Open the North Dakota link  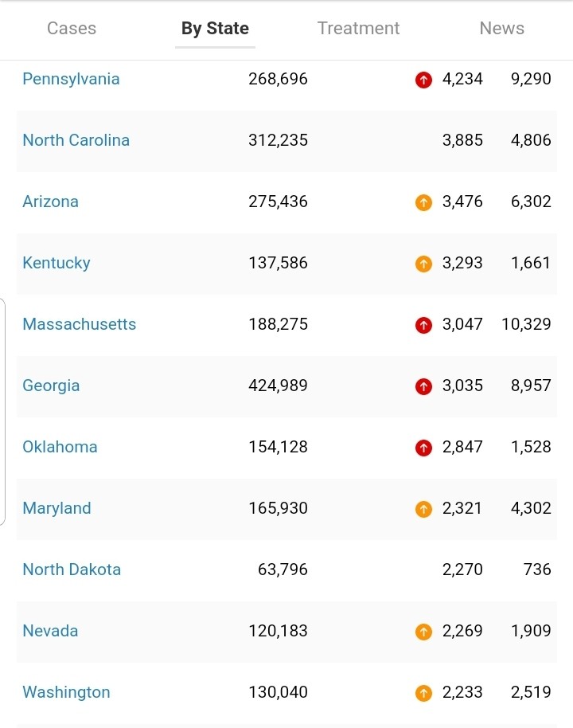pos(72,569)
